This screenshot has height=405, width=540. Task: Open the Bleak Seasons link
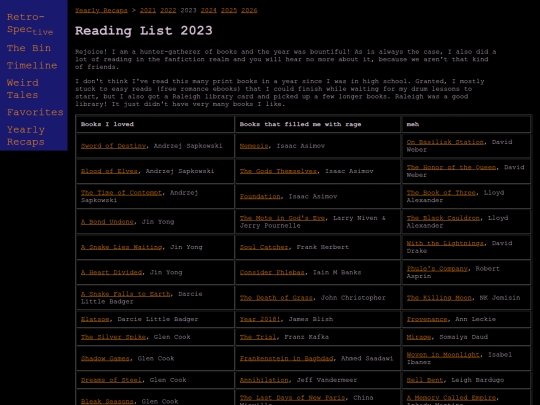point(107,401)
